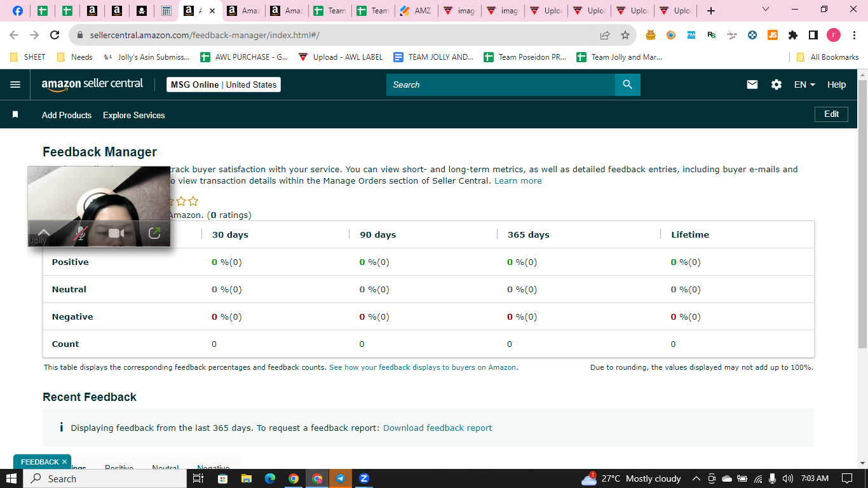Open Upload - AWL LABEL bookmark
Screen dimensions: 868x488
pos(341,57)
